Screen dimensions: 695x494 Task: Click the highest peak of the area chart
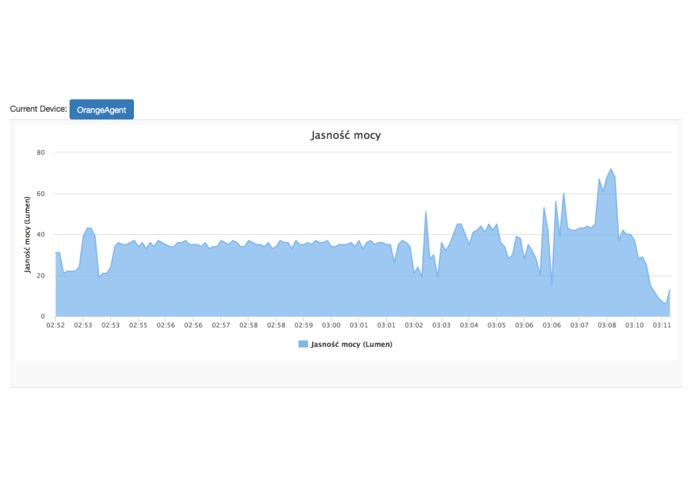click(611, 169)
